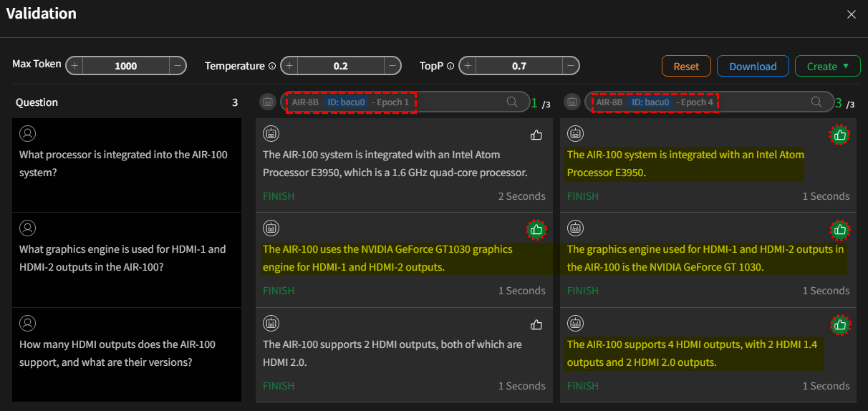Open the Create dropdown menu

(827, 66)
